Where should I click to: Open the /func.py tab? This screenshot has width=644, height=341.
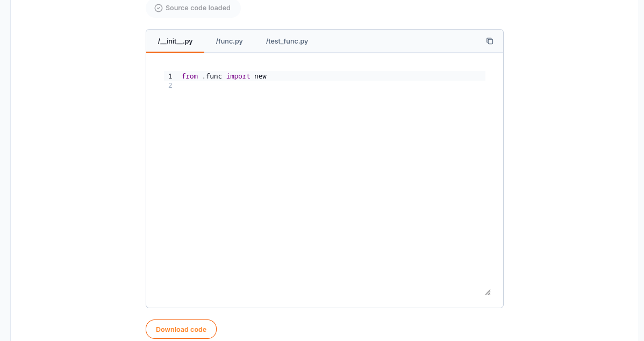coord(229,41)
